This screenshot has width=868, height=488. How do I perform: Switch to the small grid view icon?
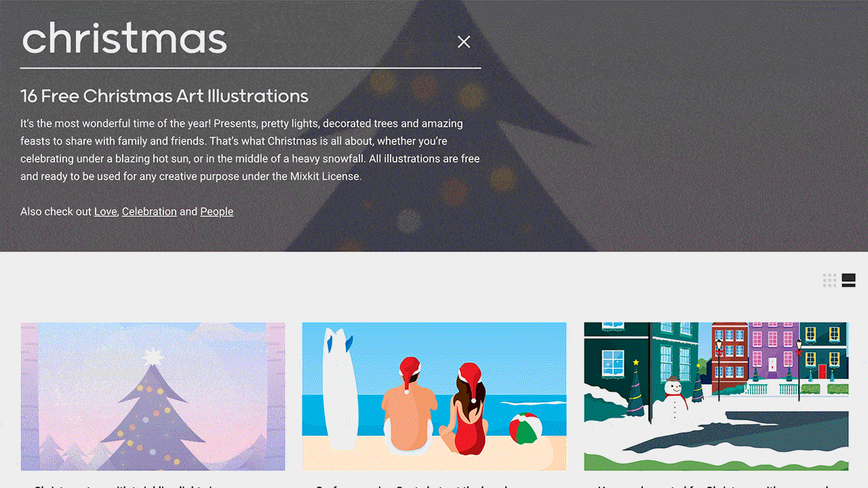tap(829, 281)
